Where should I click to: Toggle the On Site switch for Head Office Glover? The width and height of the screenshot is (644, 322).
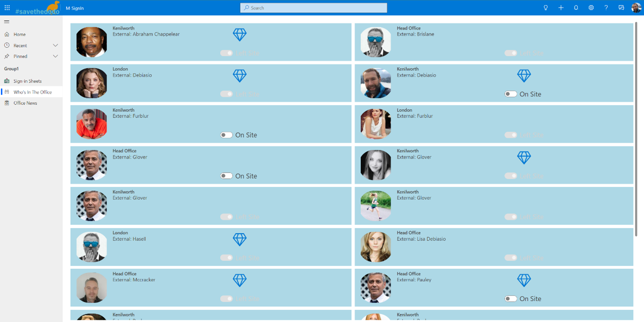point(226,176)
